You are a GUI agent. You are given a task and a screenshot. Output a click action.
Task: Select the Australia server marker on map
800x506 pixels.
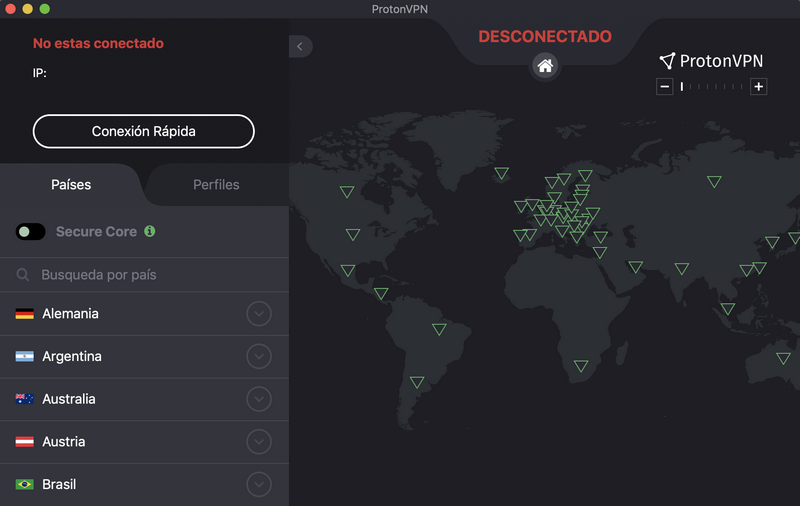783,358
